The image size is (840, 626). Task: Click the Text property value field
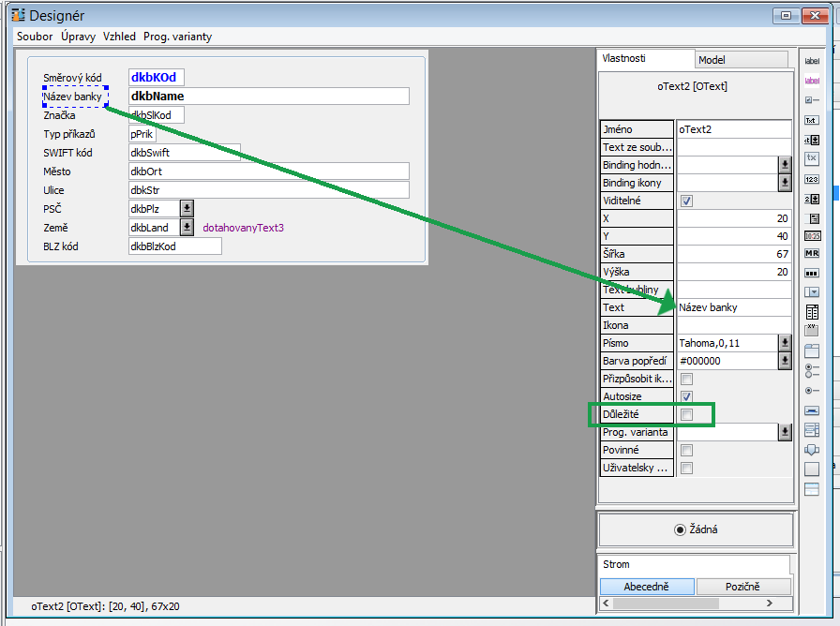[x=733, y=307]
